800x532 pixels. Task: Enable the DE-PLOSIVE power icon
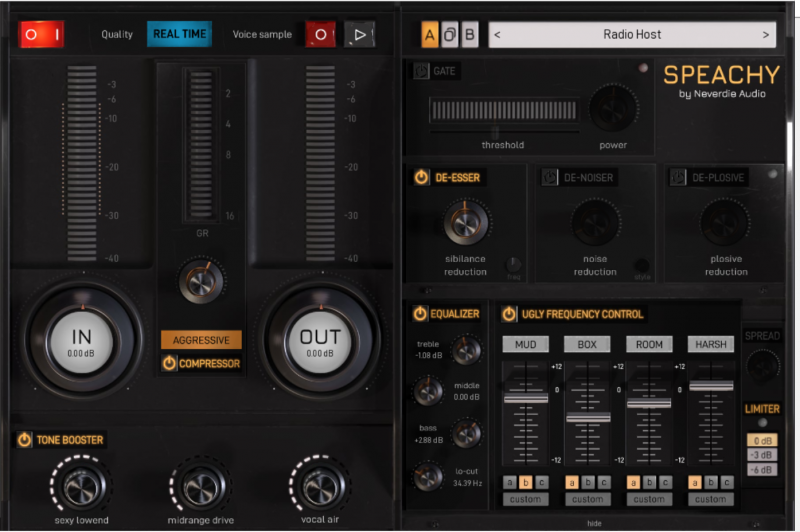678,178
